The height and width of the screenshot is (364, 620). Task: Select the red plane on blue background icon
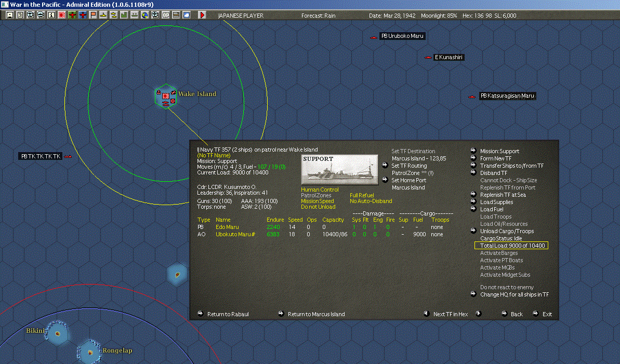coord(83,15)
